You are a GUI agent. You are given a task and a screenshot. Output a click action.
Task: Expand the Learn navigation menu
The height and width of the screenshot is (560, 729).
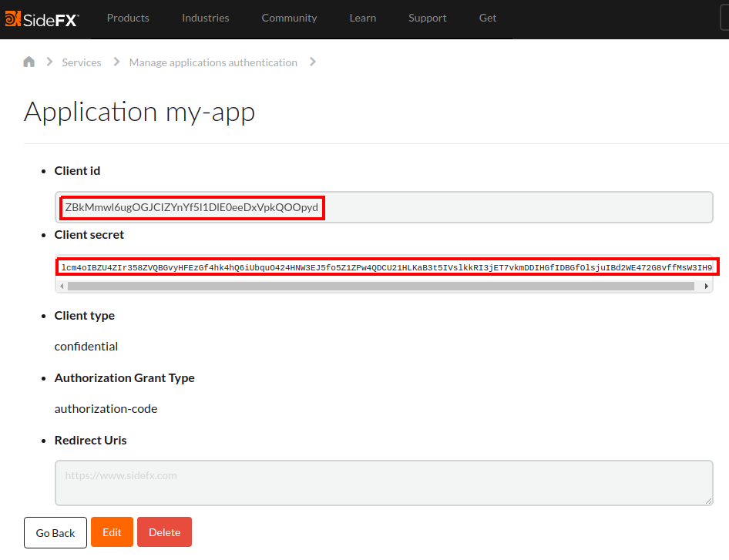362,18
